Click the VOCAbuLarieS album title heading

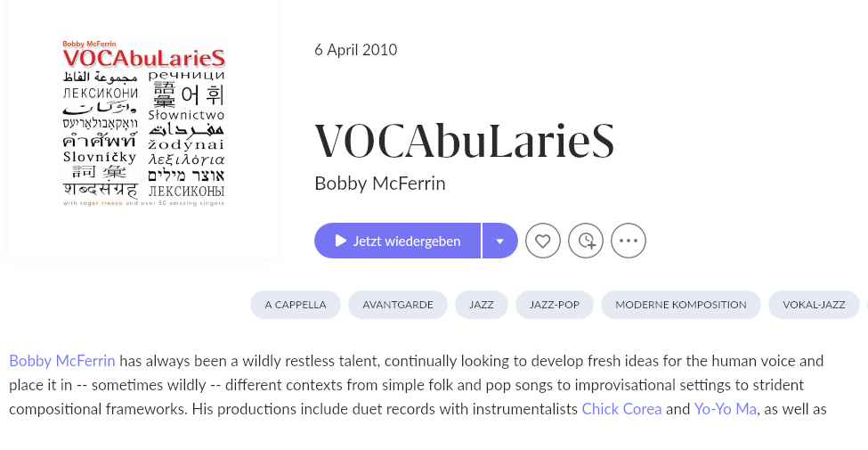click(465, 141)
